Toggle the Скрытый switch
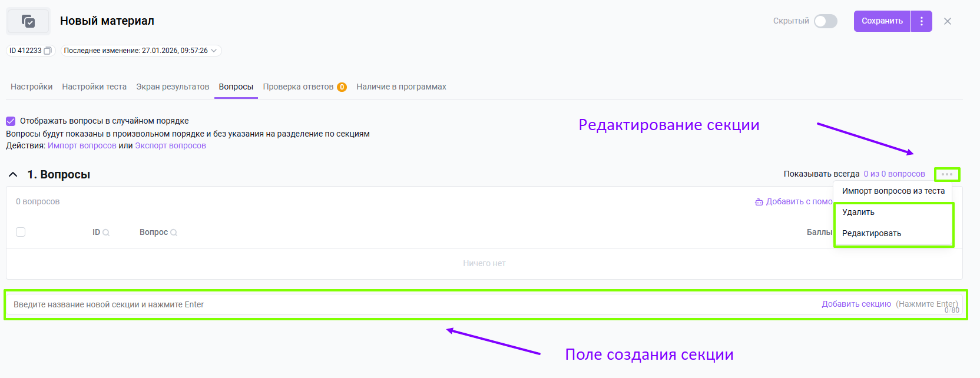Viewport: 980px width, 378px height. 826,21
